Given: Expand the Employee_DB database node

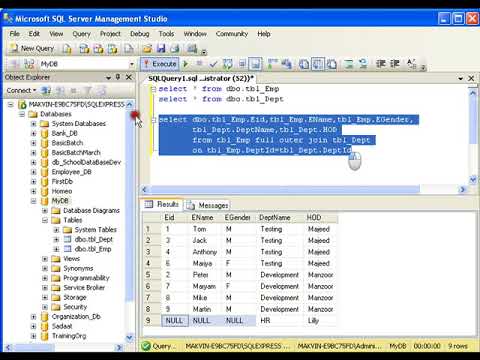Looking at the screenshot, I should [x=33, y=172].
